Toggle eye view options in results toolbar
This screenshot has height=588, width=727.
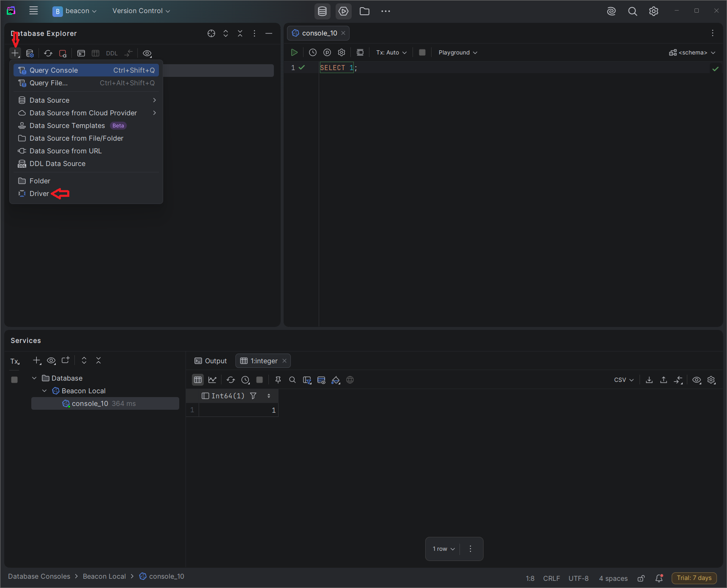[697, 380]
